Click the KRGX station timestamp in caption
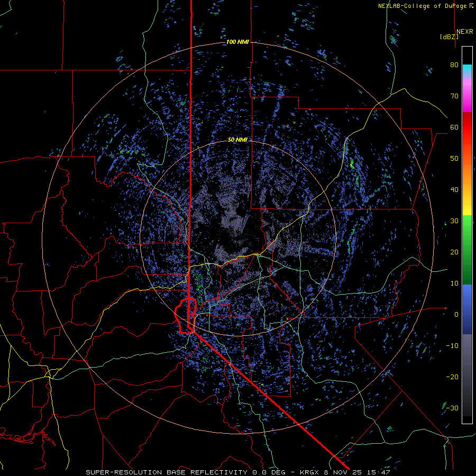 pyautogui.click(x=345, y=472)
